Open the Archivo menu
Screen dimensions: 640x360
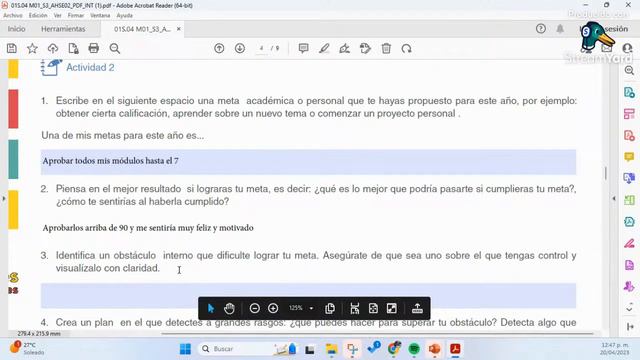13,16
